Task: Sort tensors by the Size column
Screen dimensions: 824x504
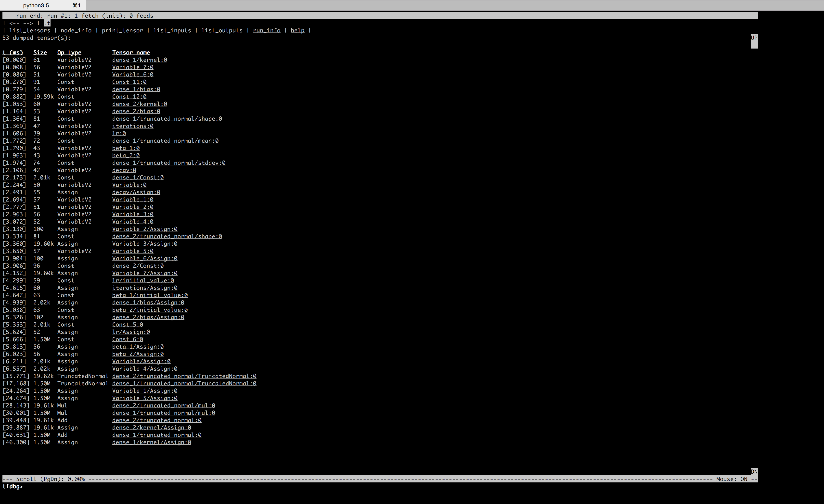Action: [x=40, y=52]
